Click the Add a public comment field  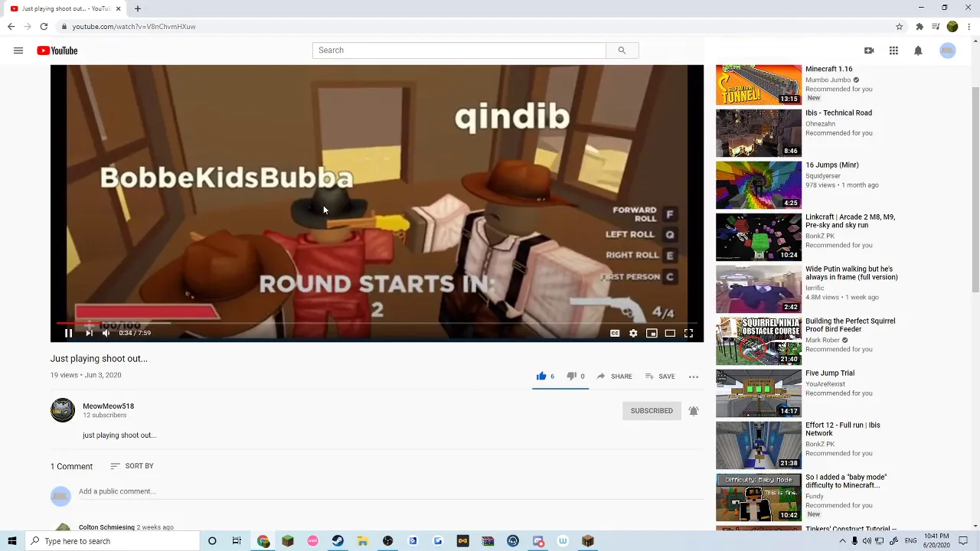[389, 492]
